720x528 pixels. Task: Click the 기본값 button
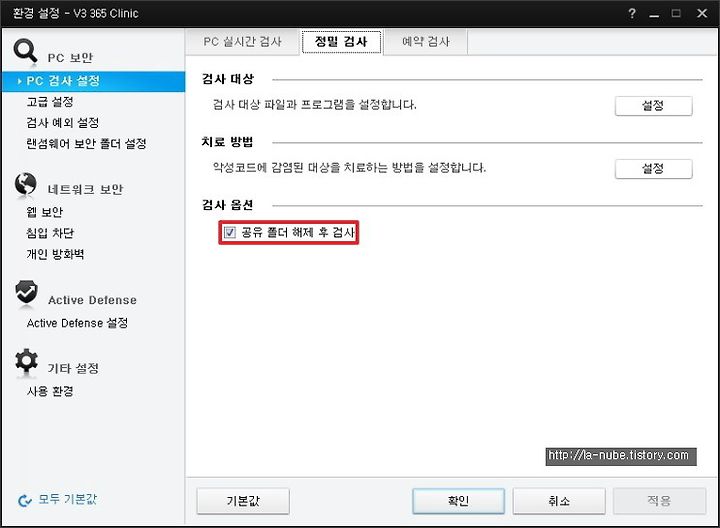click(x=243, y=501)
